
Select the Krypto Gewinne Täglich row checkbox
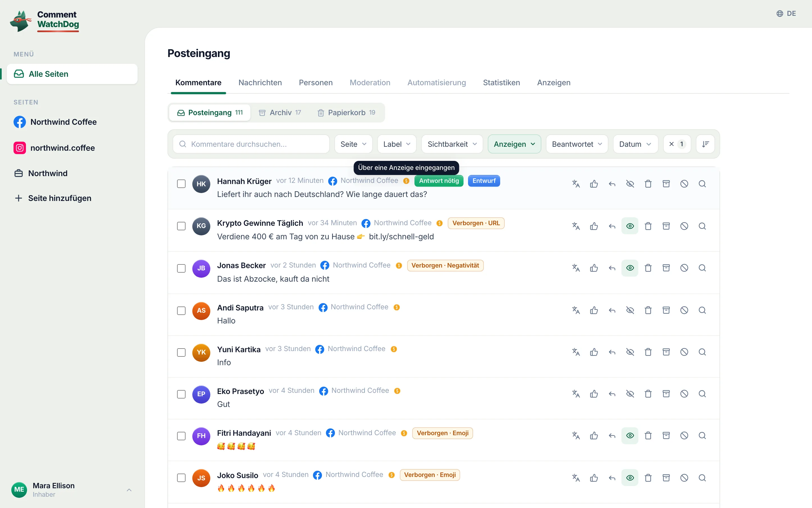(x=181, y=226)
